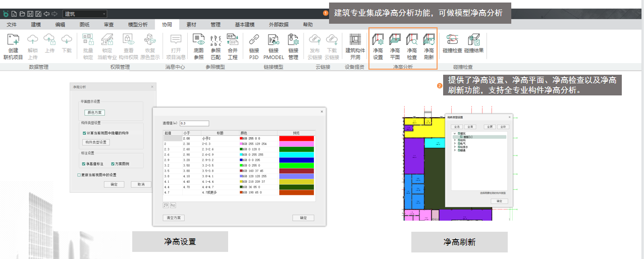Viewport: 644px width, 259px height.
Task: Open the 建筑 discipline dropdown
Action: 85,14
